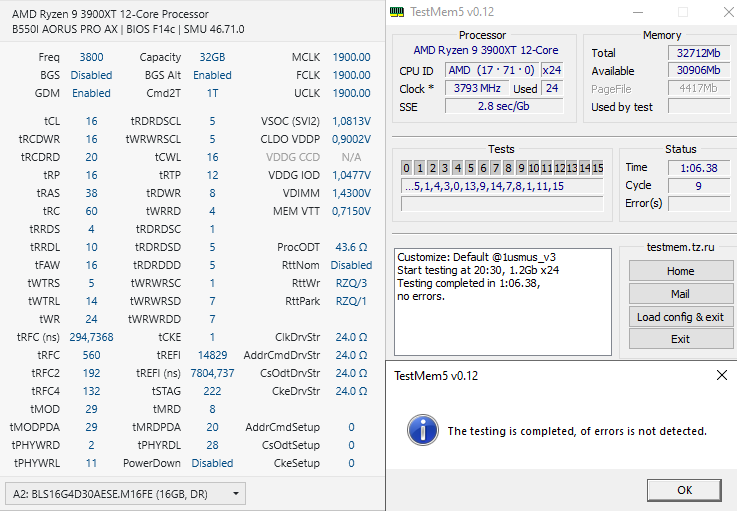Screen dimensions: 737x511
Task: Open the A2 memory module dropdown
Action: click(125, 494)
